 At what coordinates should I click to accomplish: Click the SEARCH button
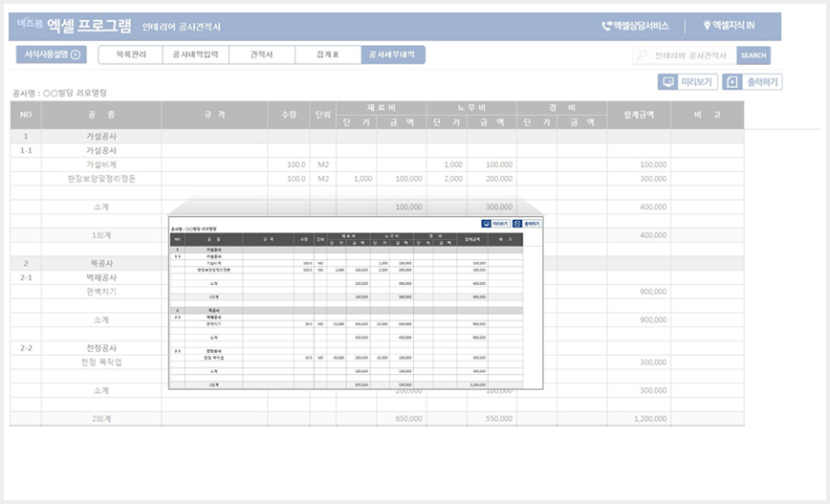click(754, 55)
